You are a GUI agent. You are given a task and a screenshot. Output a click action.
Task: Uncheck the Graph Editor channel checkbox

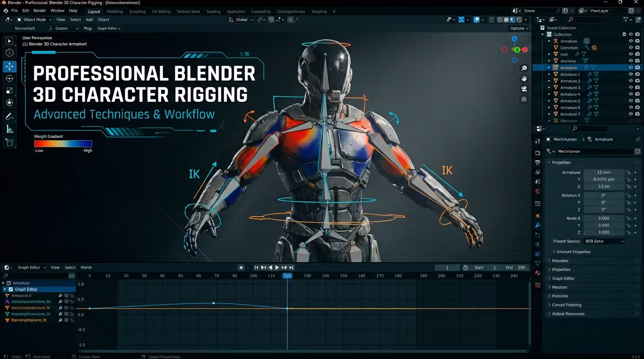tap(11, 289)
